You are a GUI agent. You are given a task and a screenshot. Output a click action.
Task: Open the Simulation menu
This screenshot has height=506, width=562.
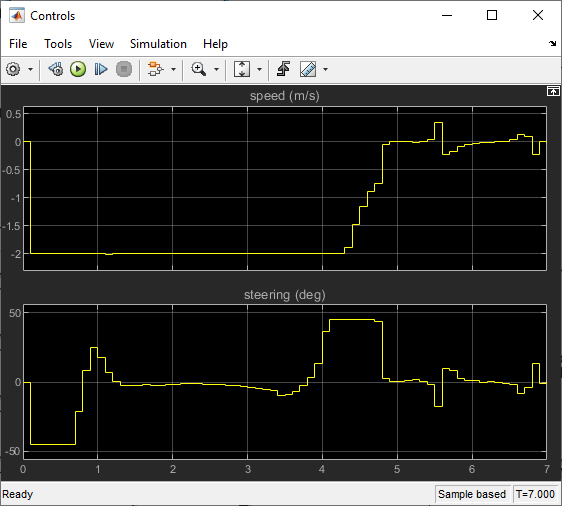coord(158,44)
